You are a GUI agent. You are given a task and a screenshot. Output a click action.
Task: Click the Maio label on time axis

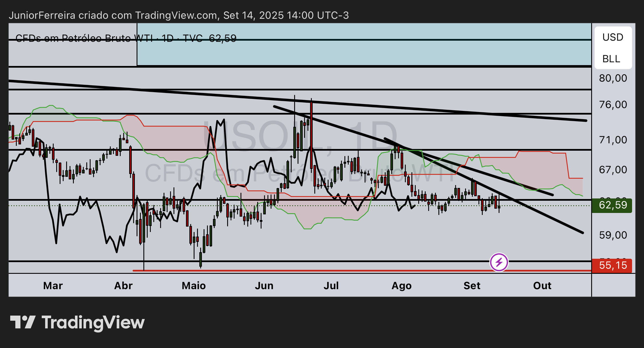(x=194, y=285)
